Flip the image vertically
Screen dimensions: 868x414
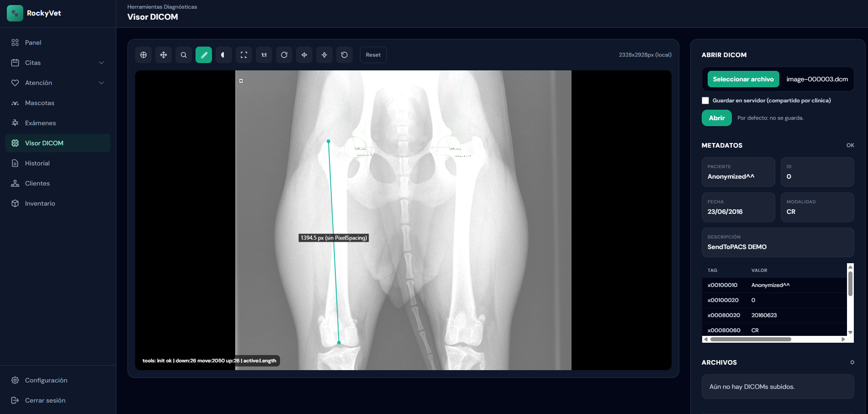(x=324, y=55)
